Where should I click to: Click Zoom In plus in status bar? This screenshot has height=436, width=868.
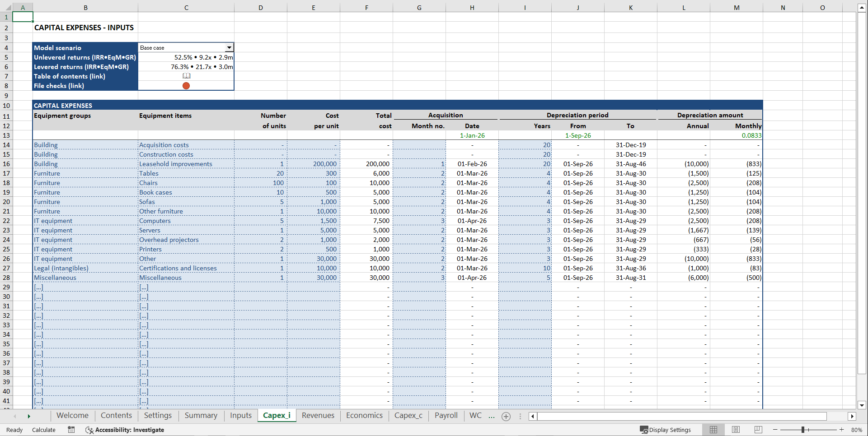[x=841, y=430]
